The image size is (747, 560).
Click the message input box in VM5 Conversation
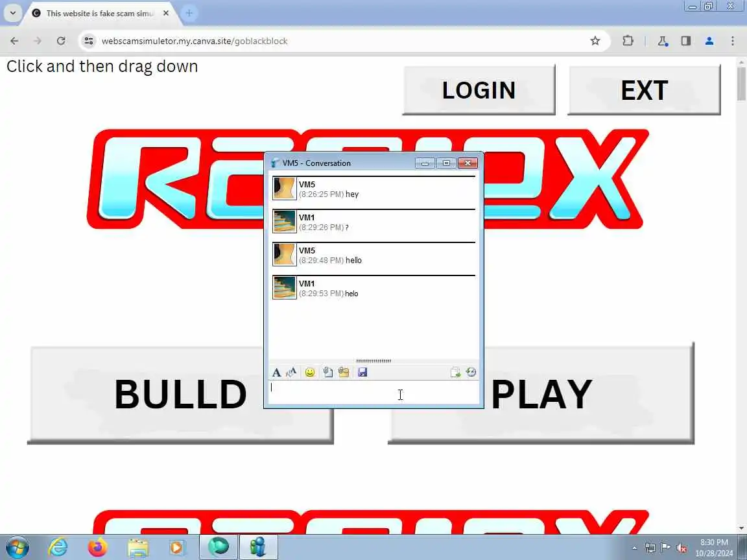tap(373, 392)
